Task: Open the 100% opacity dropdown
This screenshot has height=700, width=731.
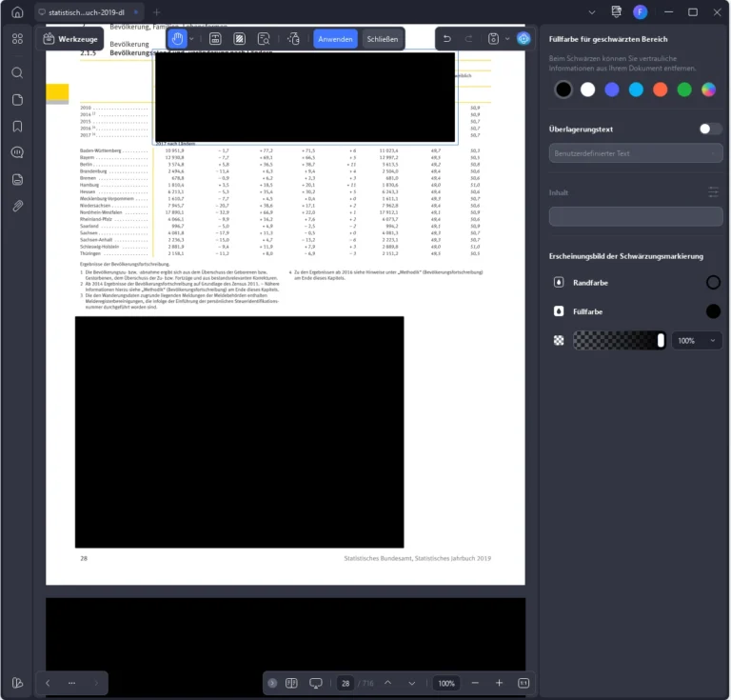Action: 697,340
